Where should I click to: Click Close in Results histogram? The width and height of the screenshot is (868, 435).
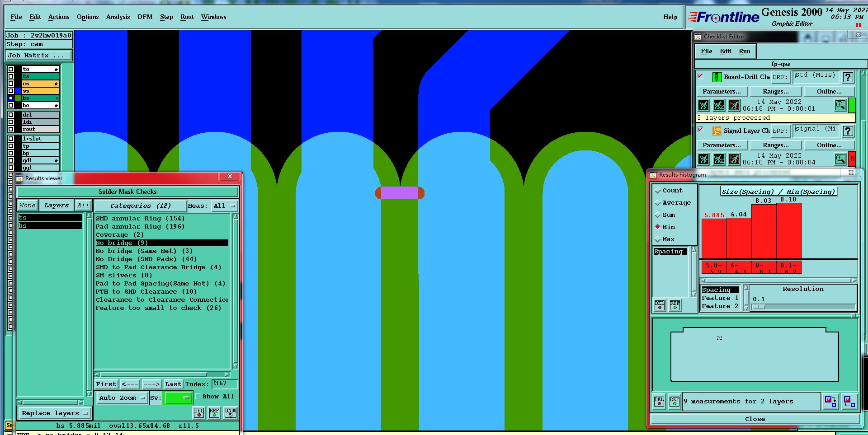coord(755,419)
